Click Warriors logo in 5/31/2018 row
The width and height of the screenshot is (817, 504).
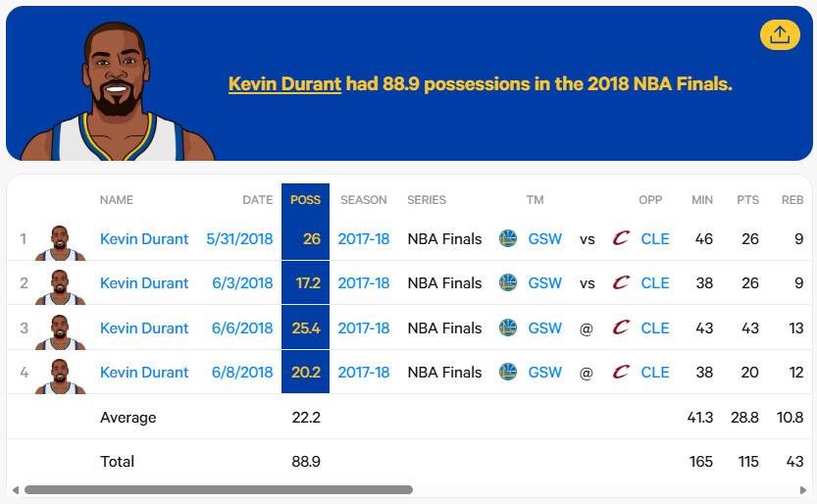(508, 238)
